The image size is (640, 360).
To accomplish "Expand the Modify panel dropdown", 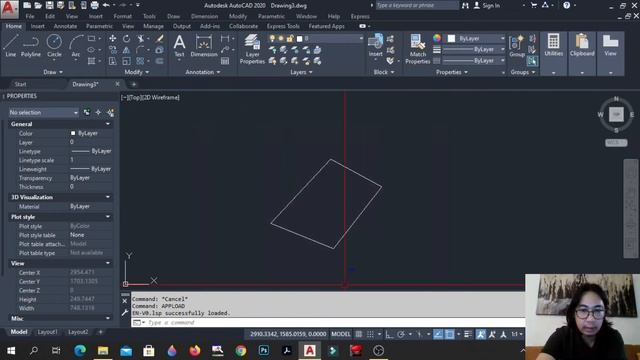I will [137, 72].
